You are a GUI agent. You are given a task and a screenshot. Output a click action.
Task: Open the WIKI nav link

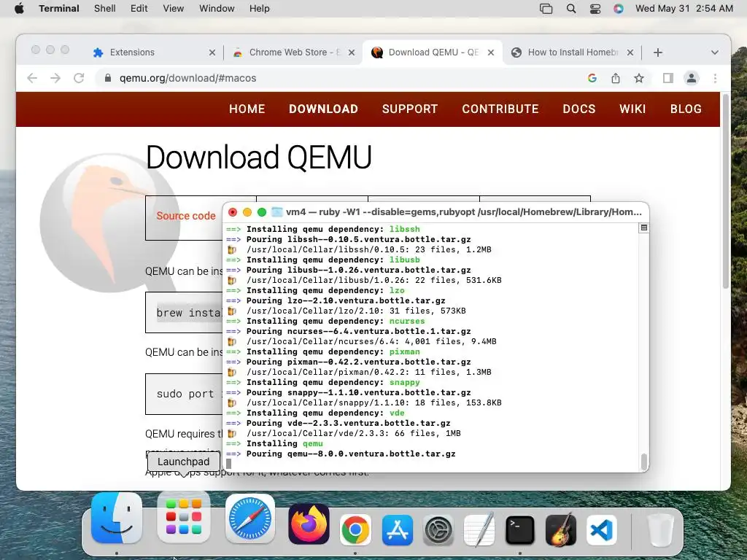[x=632, y=109]
